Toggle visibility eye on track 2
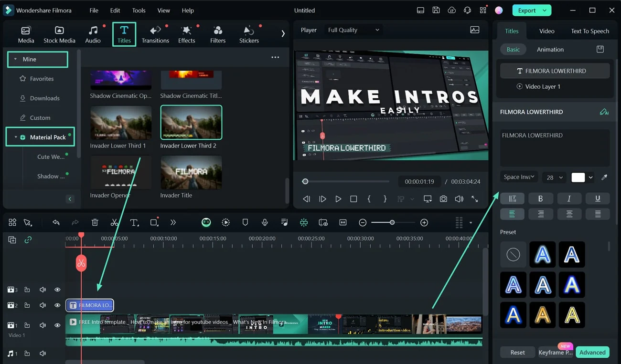 pyautogui.click(x=57, y=305)
